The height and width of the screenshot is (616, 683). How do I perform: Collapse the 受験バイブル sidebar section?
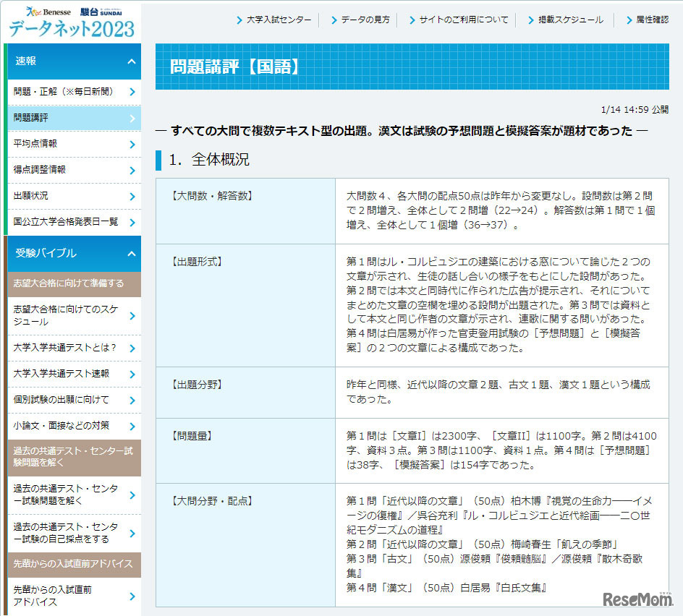131,254
